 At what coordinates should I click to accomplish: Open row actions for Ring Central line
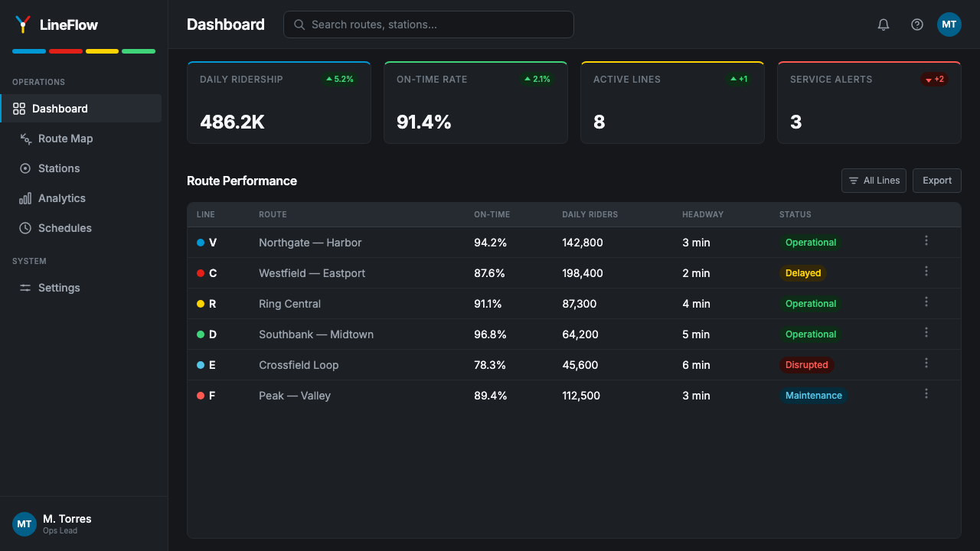pyautogui.click(x=926, y=302)
